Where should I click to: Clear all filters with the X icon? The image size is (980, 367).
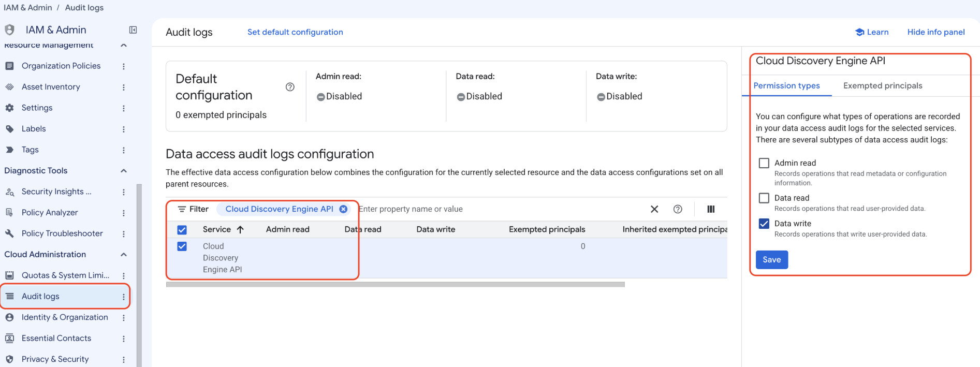click(x=654, y=209)
